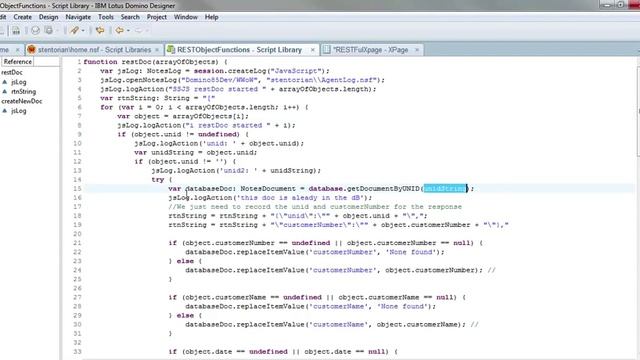Select createNewDoc function in the outline
640x360 pixels.
point(22,101)
